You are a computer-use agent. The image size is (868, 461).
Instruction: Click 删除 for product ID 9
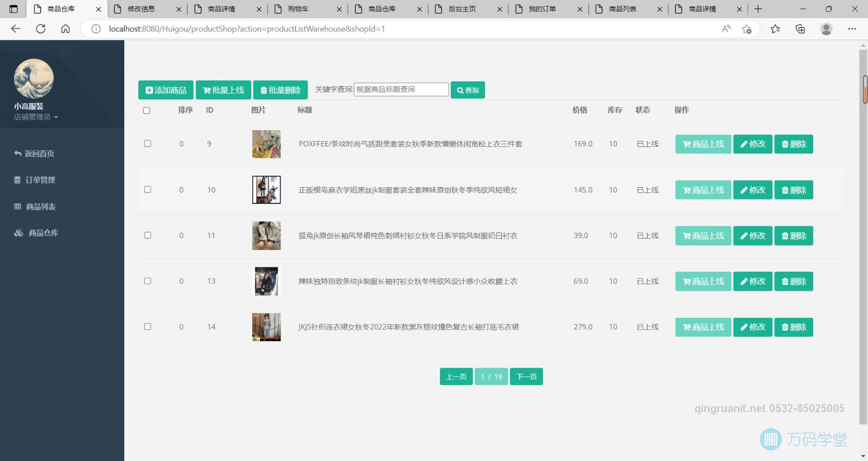(794, 144)
